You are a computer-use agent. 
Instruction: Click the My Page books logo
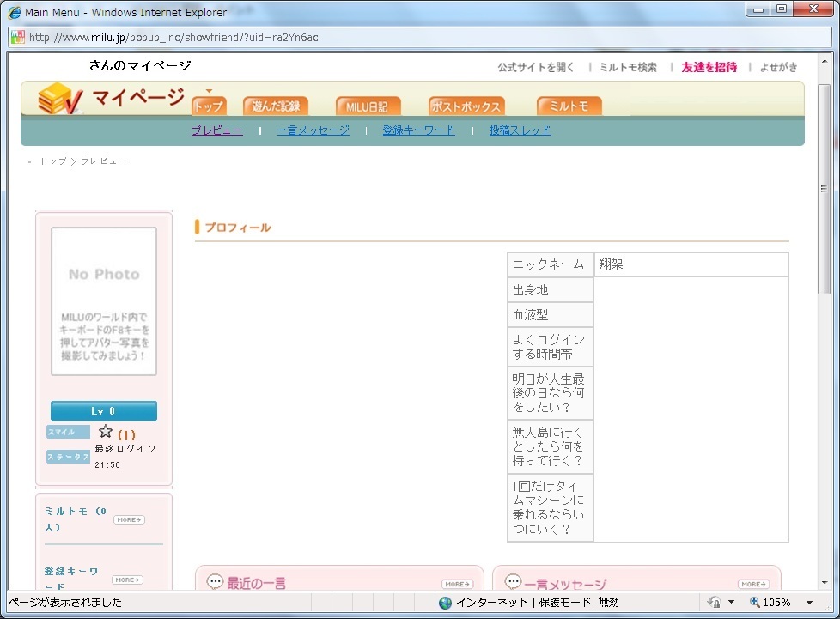coord(60,100)
